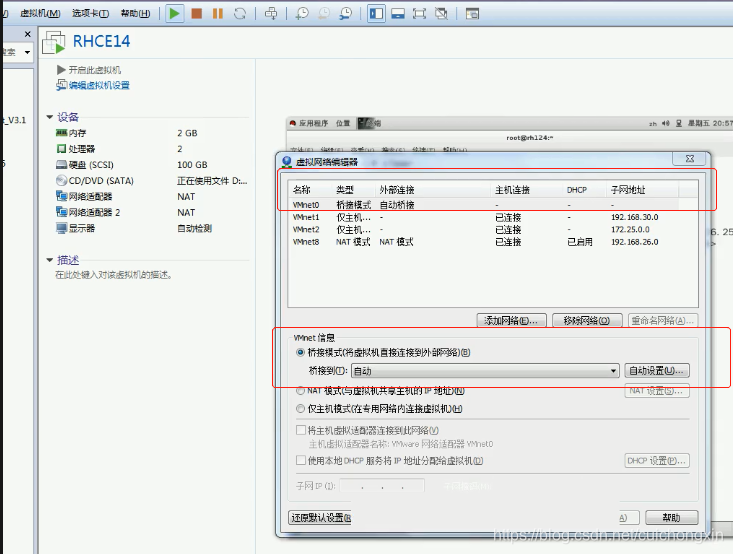
Task: Select the CD/DVD (SATA) disc icon
Action: [x=61, y=180]
